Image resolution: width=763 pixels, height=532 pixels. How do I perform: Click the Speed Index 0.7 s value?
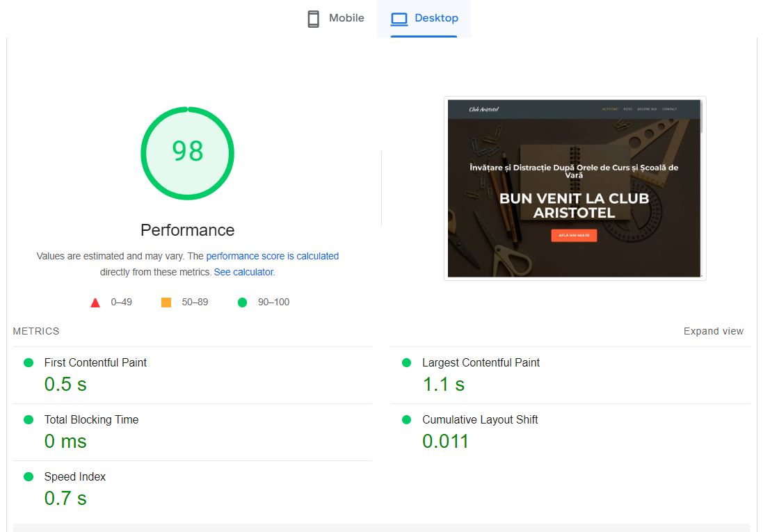(x=65, y=498)
